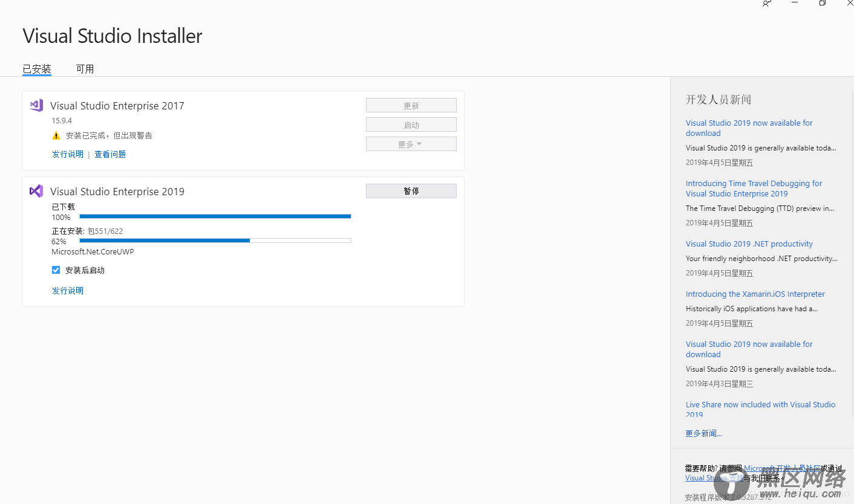
Task: Click the yellow warning triangle icon
Action: pyautogui.click(x=56, y=136)
